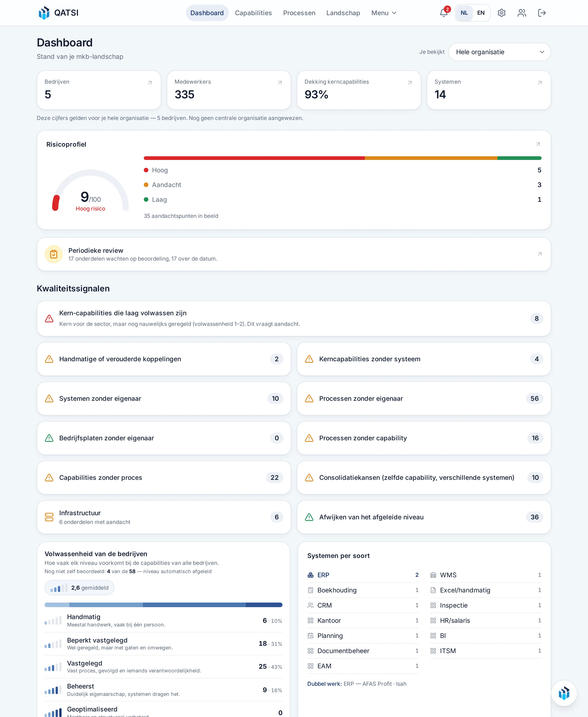This screenshot has width=588, height=717.
Task: Switch language to NL
Action: tap(464, 13)
